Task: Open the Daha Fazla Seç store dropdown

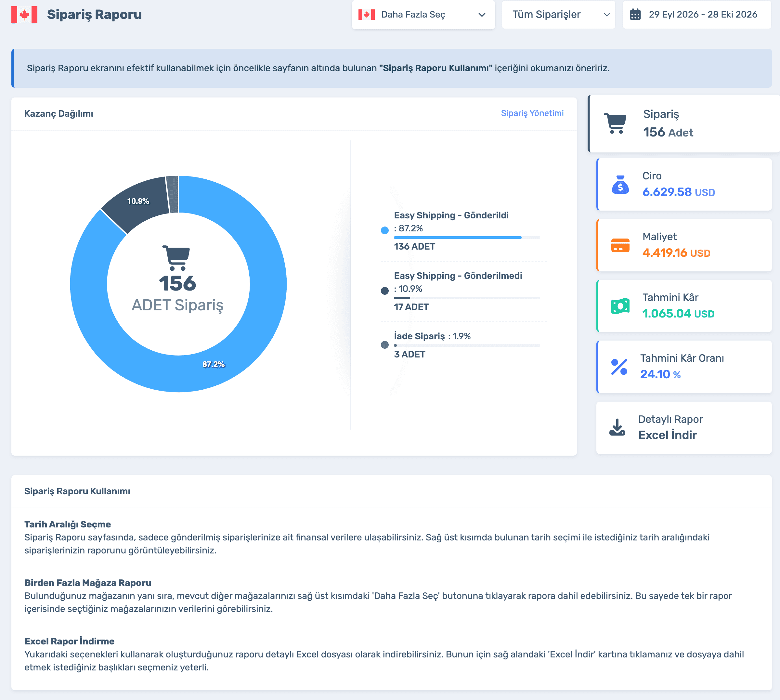Action: tap(423, 15)
